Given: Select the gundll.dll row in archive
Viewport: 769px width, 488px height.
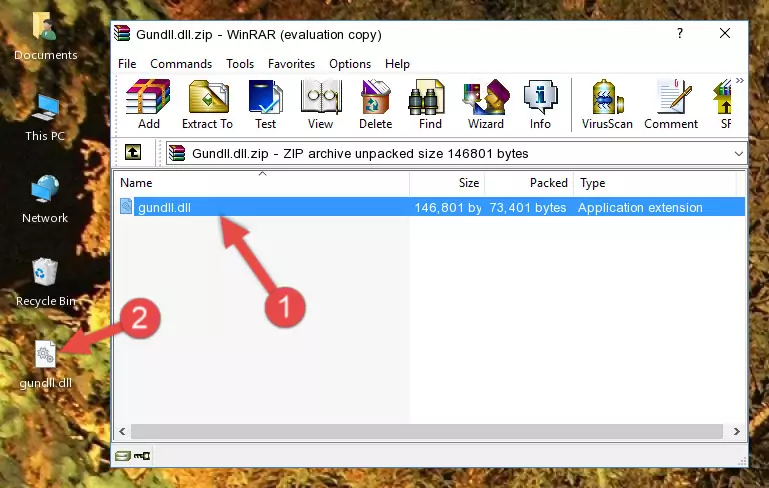Looking at the screenshot, I should click(x=432, y=207).
